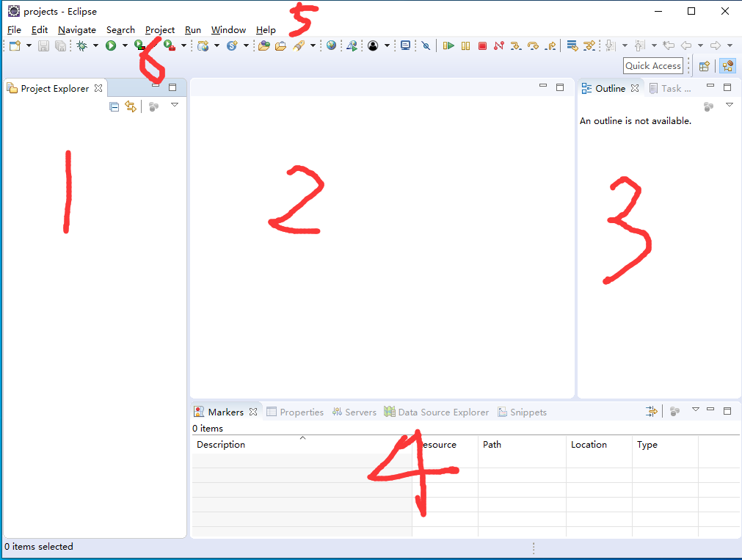Screen dimensions: 742x560
Task: Switch to the Snippets tab
Action: 522,412
